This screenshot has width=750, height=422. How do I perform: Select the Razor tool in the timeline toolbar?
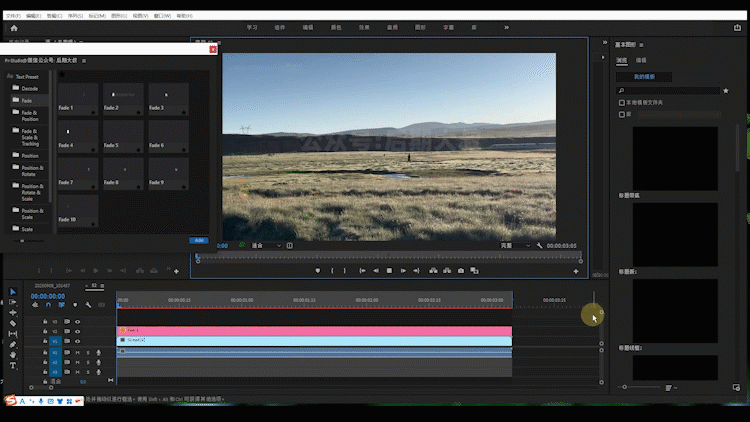13,323
